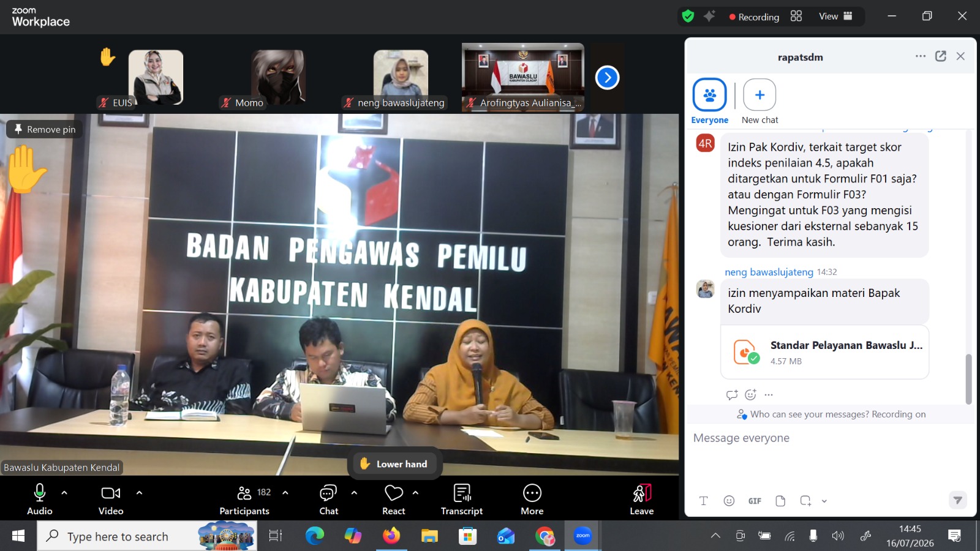
Task: Select the Arofingtyas Aulianisa thumbnail
Action: [523, 77]
